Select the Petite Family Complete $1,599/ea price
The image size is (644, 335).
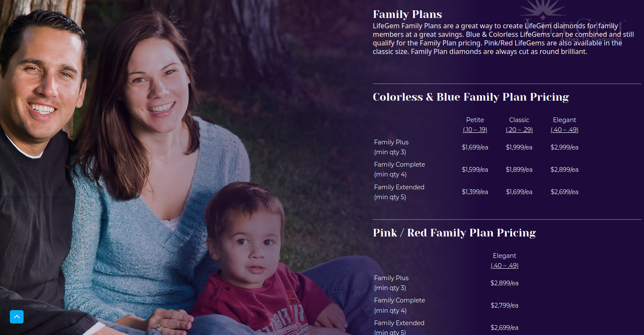475,170
